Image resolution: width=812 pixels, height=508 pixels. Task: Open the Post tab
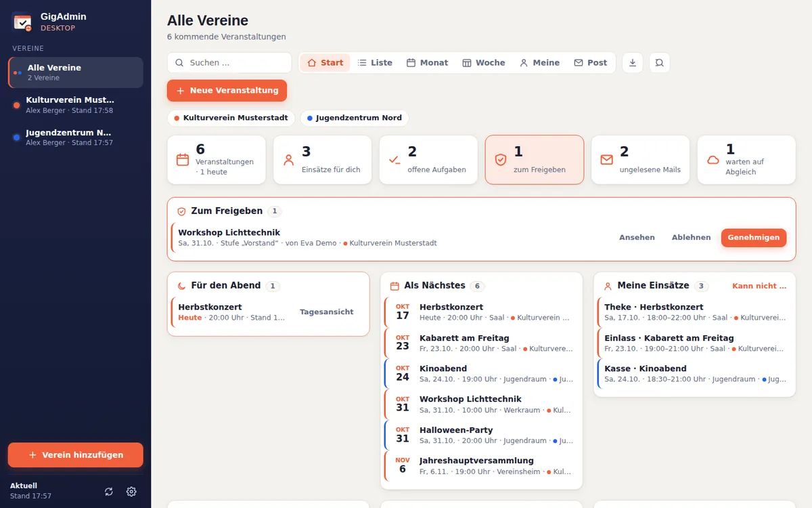coord(591,63)
